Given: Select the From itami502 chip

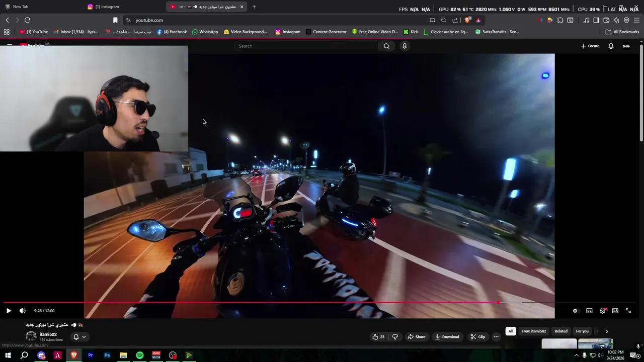Looking at the screenshot, I should click(533, 331).
